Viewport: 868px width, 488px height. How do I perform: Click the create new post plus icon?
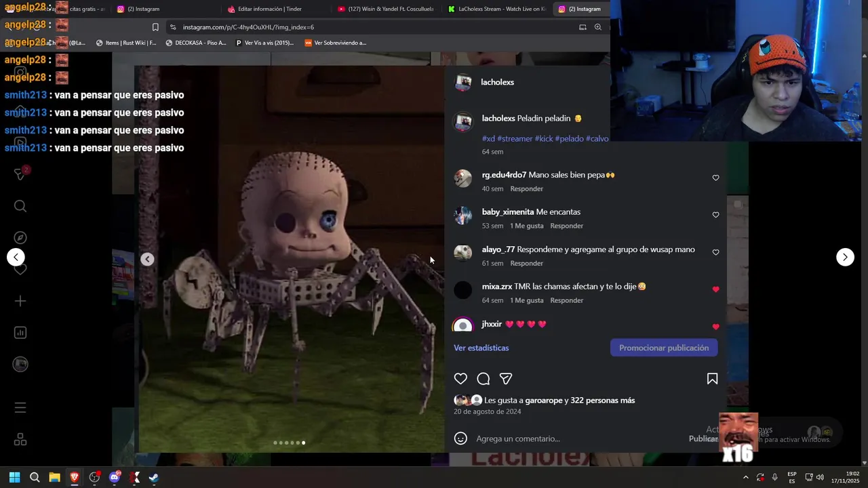(20, 301)
